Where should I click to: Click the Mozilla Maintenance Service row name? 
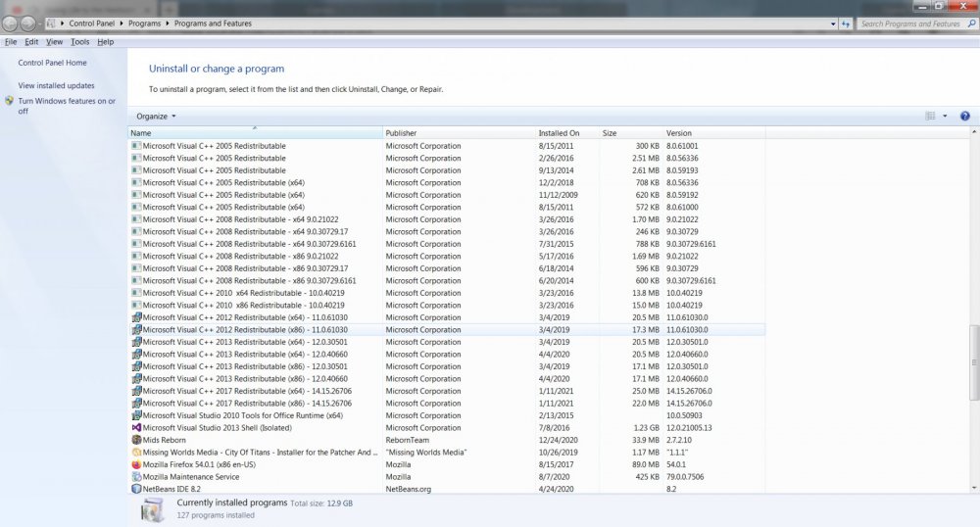[x=191, y=476]
